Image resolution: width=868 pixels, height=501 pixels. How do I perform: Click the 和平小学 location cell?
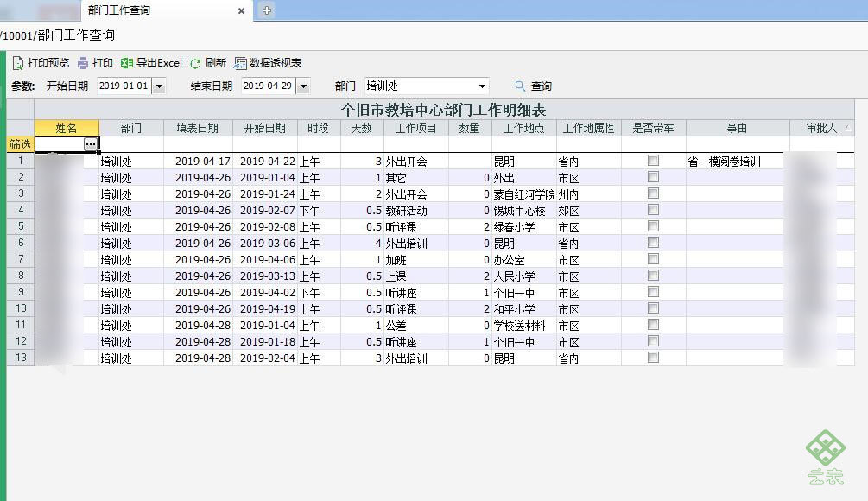point(523,309)
